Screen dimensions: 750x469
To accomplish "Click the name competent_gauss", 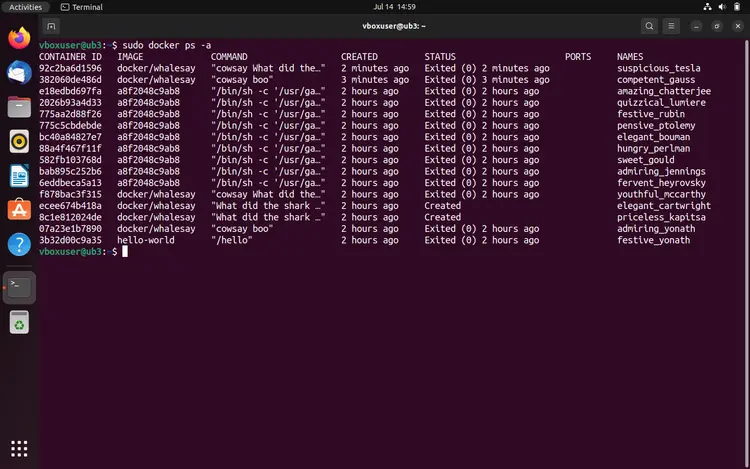I will pos(656,79).
